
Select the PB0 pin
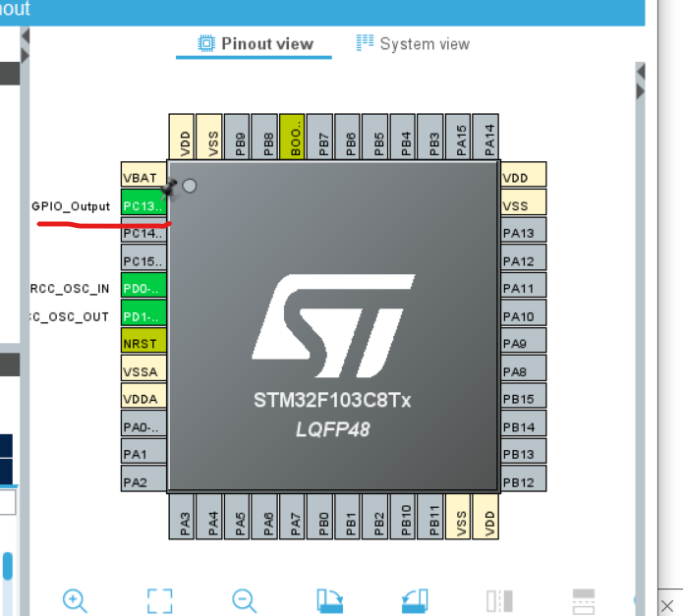[x=320, y=517]
